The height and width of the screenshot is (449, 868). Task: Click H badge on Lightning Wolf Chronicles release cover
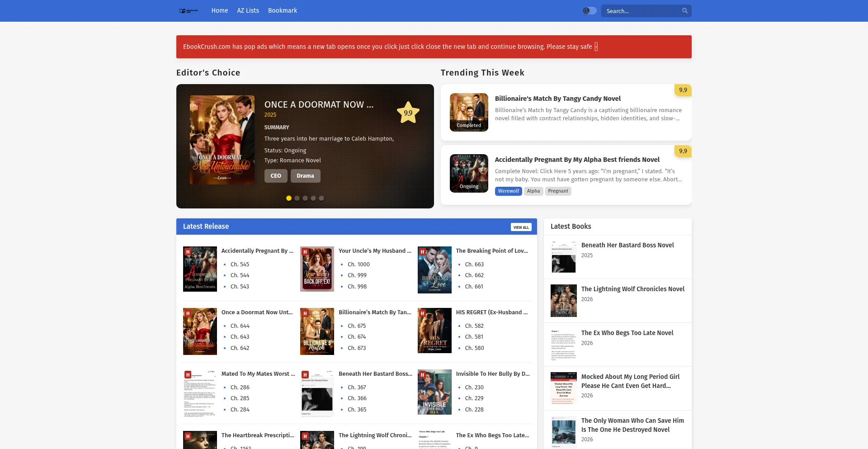305,436
